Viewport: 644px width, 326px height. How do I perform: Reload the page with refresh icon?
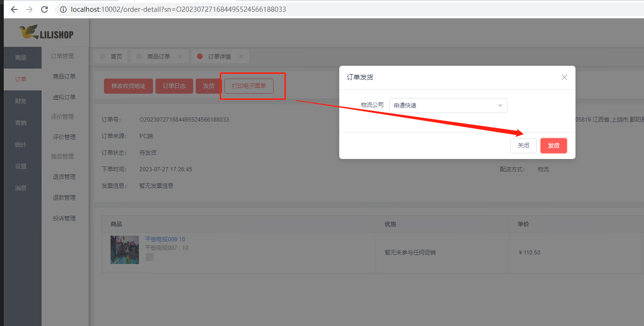[44, 9]
